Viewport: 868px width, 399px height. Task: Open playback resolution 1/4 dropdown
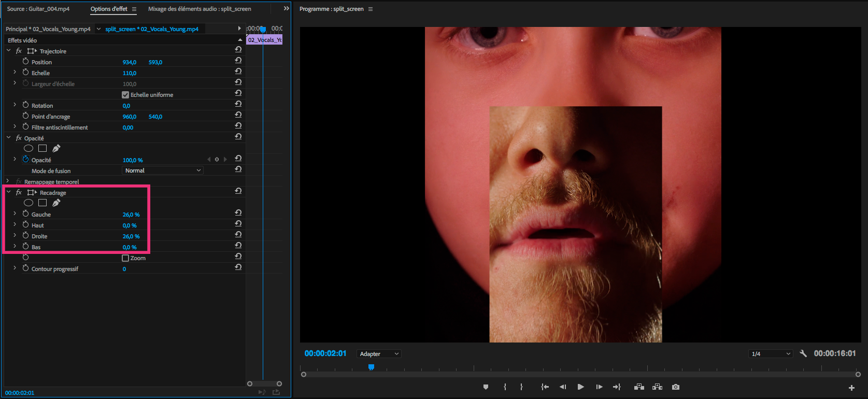click(771, 354)
